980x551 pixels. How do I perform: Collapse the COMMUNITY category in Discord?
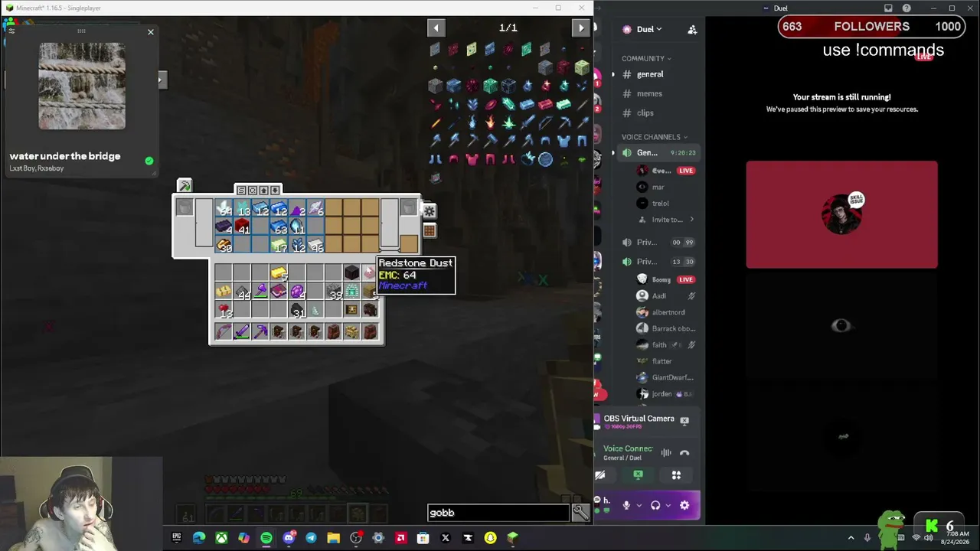pyautogui.click(x=646, y=58)
